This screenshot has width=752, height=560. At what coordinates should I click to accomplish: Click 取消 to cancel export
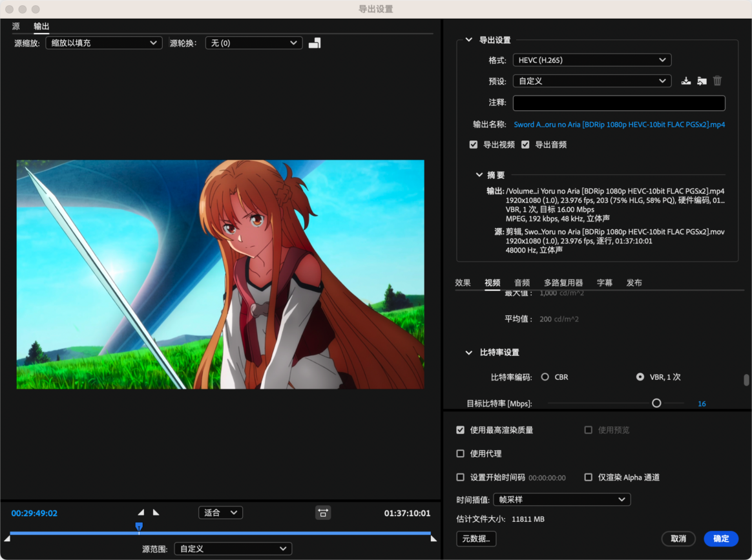point(678,539)
